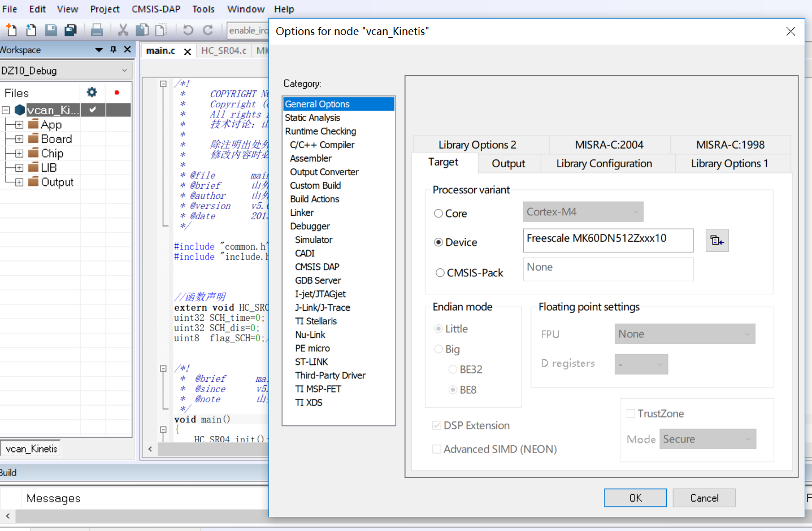Select the C/C++ Compiler category
Image resolution: width=812 pixels, height=531 pixels.
[x=322, y=145]
